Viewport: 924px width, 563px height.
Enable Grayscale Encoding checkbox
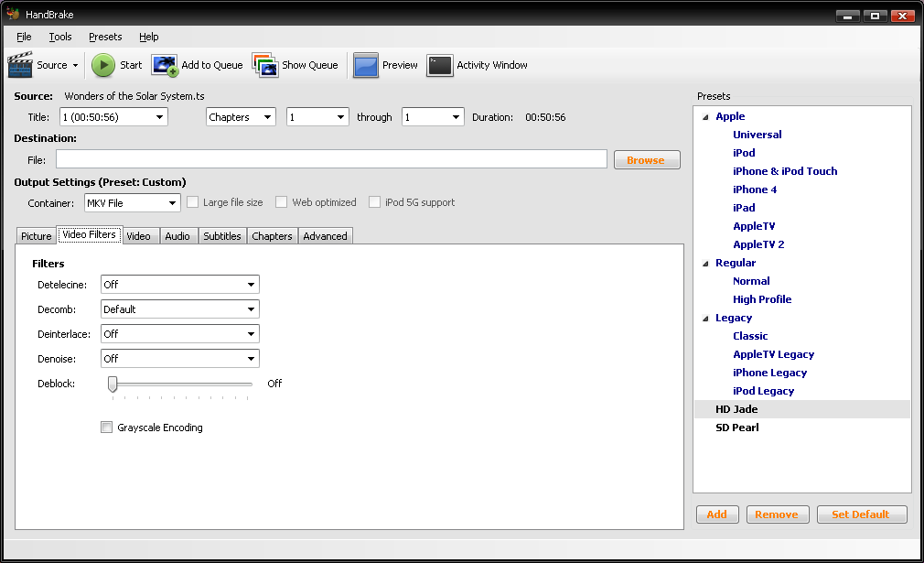click(x=107, y=428)
